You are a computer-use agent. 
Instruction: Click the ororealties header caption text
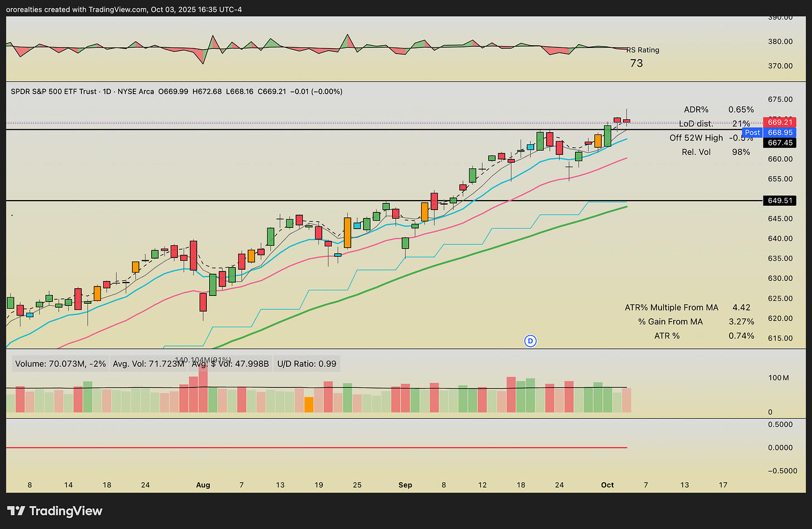(124, 9)
